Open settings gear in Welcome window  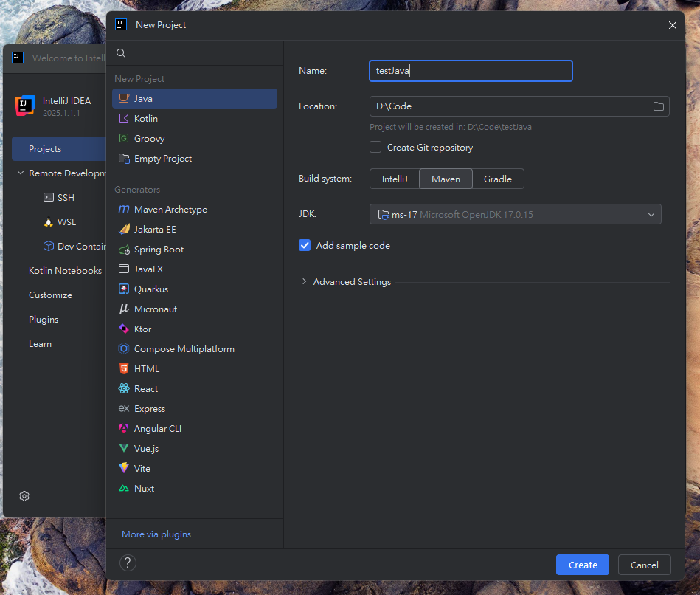24,496
